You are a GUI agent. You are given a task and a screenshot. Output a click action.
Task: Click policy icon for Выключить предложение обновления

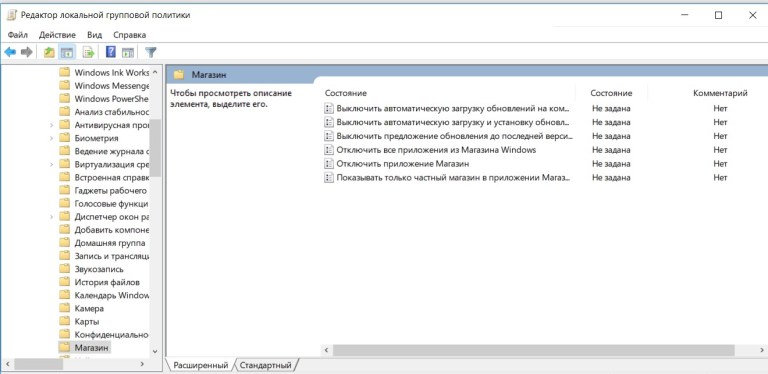pos(329,136)
